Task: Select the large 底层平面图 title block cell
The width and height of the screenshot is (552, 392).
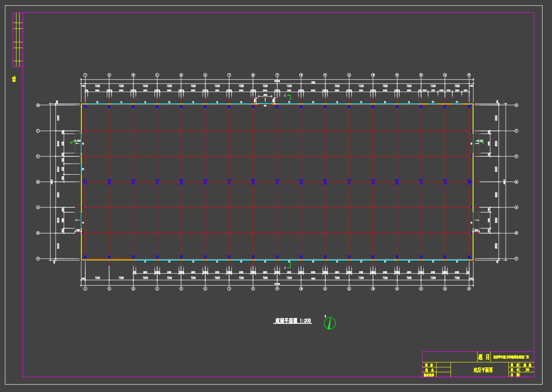Action: click(483, 370)
